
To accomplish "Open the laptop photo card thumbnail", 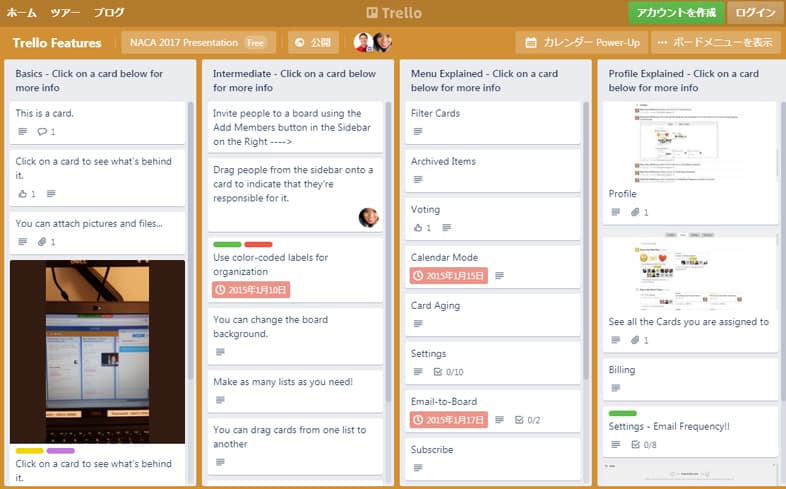I will 97,351.
